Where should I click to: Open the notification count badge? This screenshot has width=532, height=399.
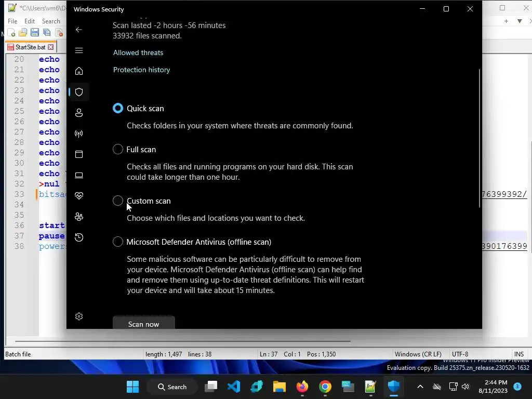(x=517, y=386)
